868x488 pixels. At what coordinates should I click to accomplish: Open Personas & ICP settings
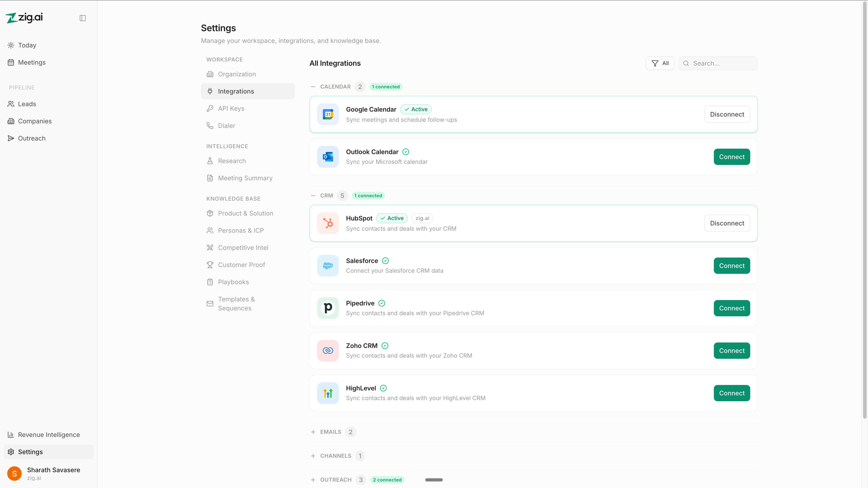(248, 230)
